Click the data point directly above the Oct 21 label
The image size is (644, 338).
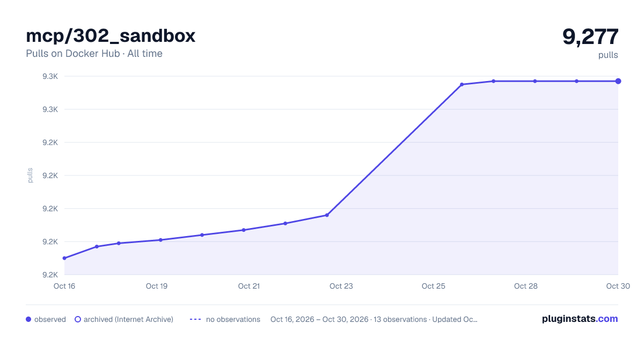coord(244,230)
